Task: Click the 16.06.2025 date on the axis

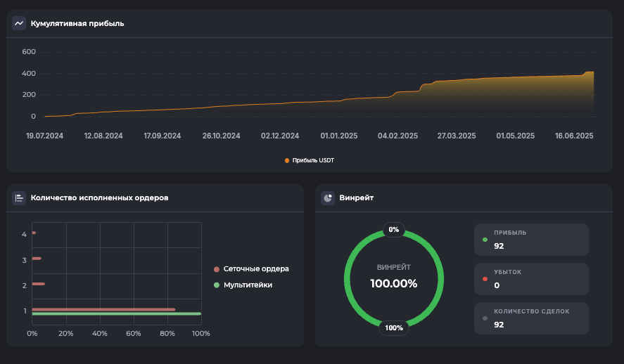Action: (x=575, y=136)
